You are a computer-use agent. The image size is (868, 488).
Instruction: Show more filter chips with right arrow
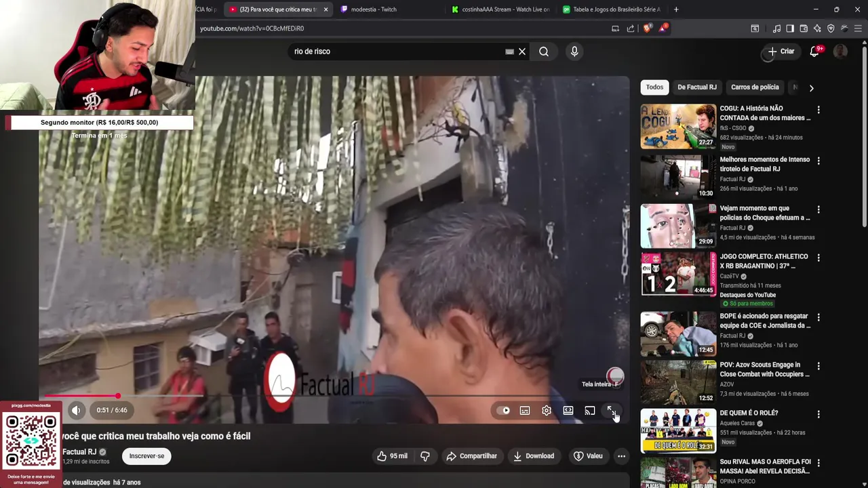[x=811, y=87]
